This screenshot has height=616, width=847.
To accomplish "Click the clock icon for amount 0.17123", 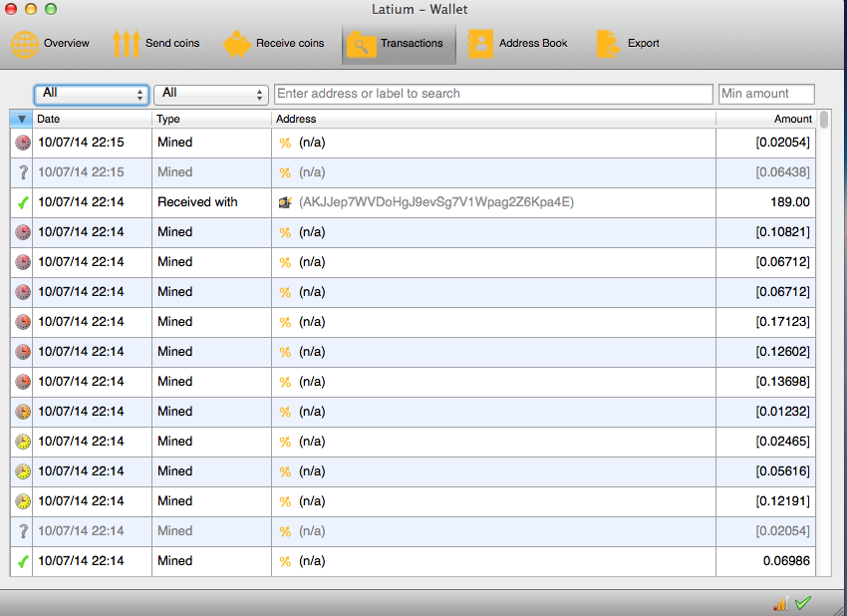I will coord(23,322).
